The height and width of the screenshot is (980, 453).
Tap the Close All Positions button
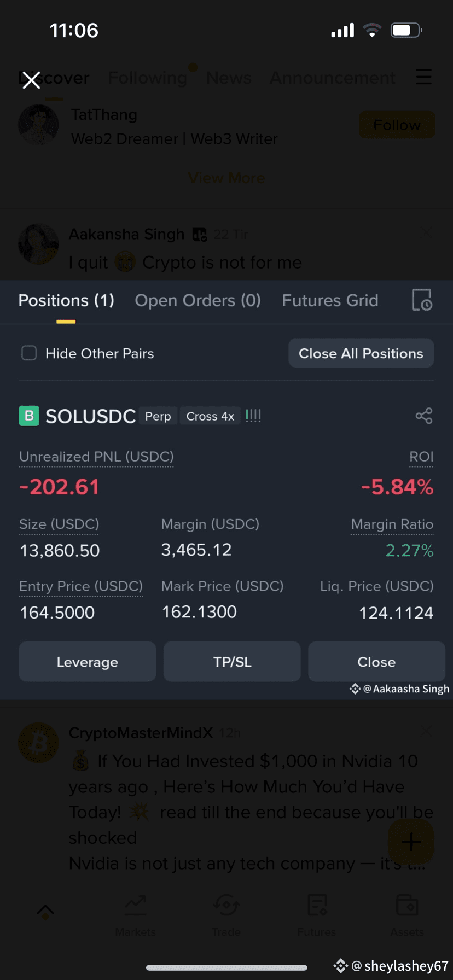coord(361,353)
